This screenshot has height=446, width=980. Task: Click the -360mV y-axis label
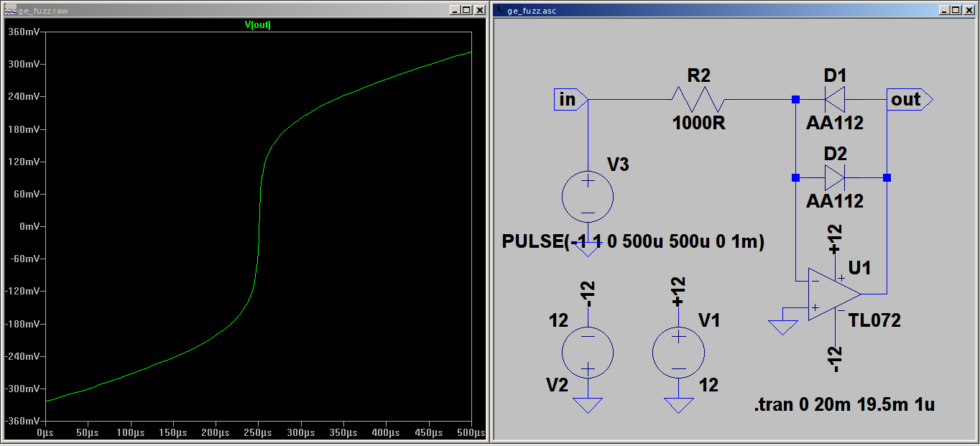tap(22, 422)
